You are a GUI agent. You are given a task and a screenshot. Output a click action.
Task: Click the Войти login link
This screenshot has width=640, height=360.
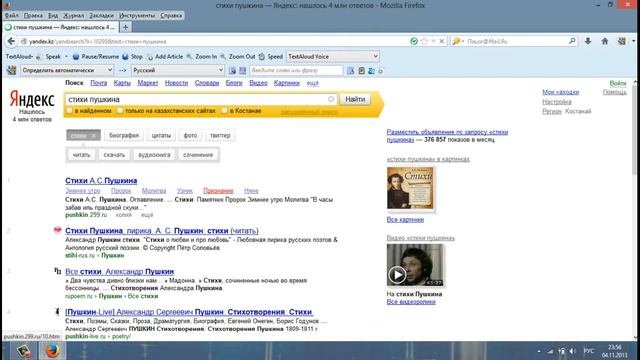618,83
